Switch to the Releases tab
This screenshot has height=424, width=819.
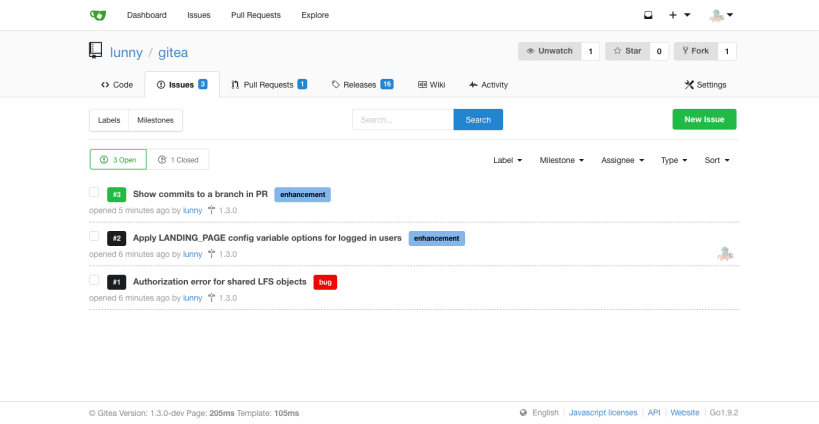click(x=362, y=85)
